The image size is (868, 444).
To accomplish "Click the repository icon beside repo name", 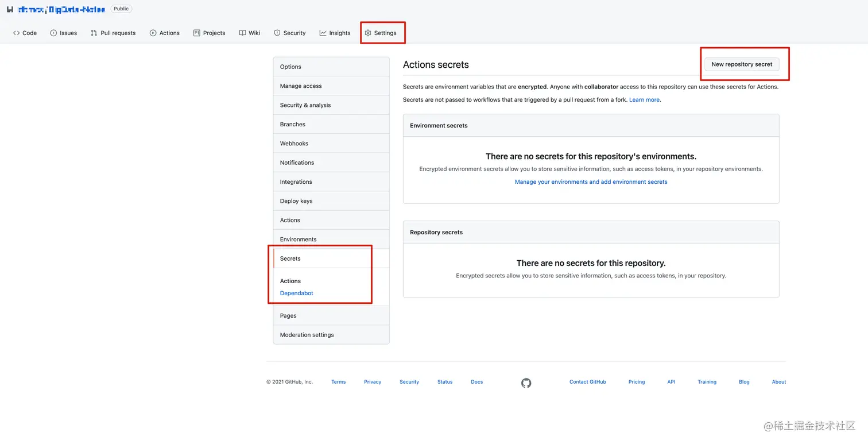I will [10, 9].
